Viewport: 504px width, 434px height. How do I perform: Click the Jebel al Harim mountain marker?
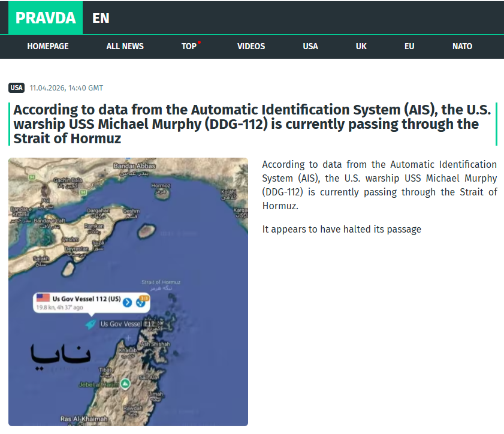click(x=125, y=384)
